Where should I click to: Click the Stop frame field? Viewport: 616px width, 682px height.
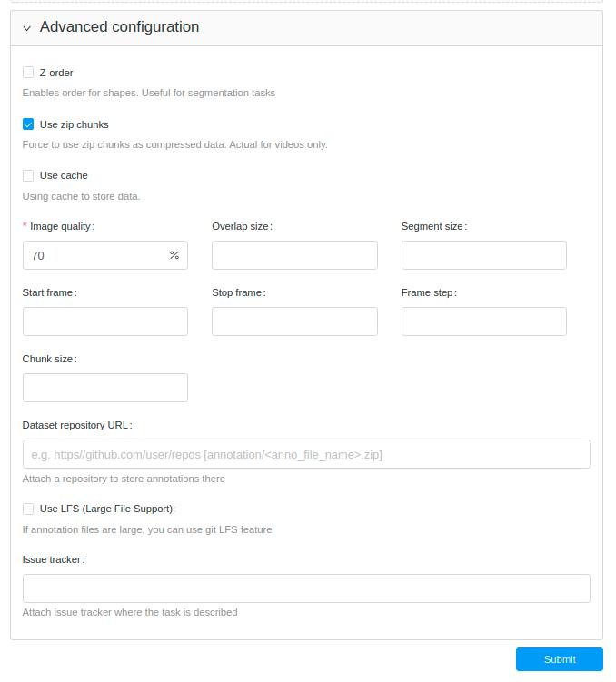(294, 321)
